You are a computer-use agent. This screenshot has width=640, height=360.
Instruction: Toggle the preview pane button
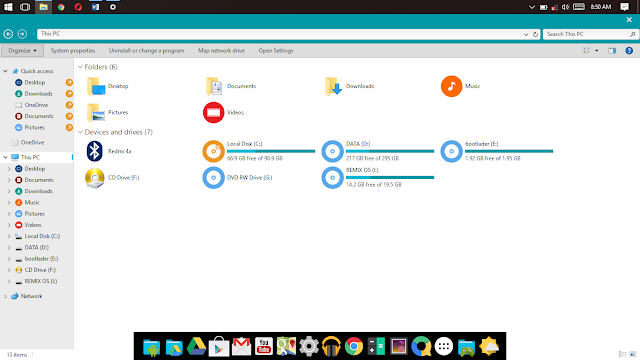pos(612,51)
